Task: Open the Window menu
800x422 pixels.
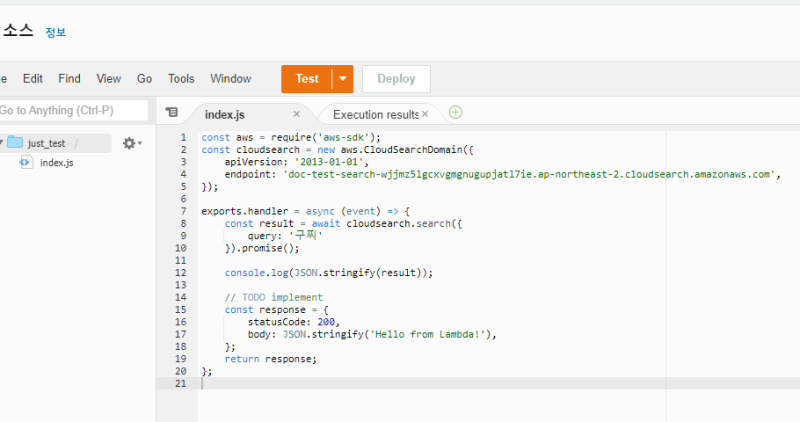Action: (x=230, y=79)
